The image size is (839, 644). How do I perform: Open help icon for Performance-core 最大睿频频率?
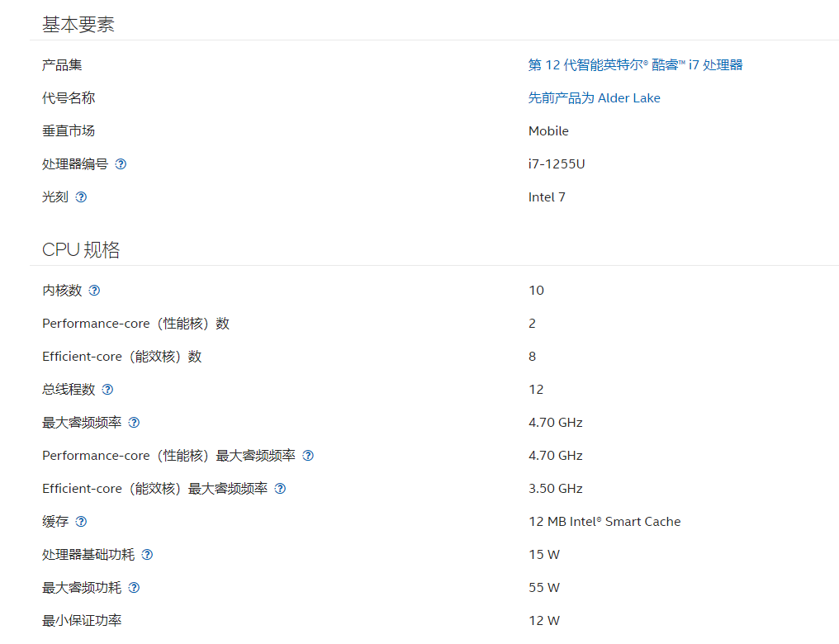click(x=308, y=456)
